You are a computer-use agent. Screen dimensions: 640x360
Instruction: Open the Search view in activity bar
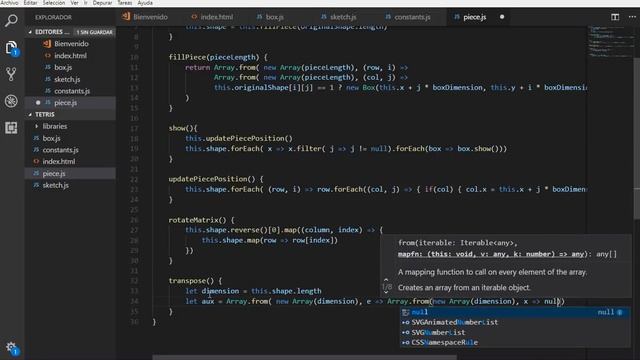tap(11, 20)
